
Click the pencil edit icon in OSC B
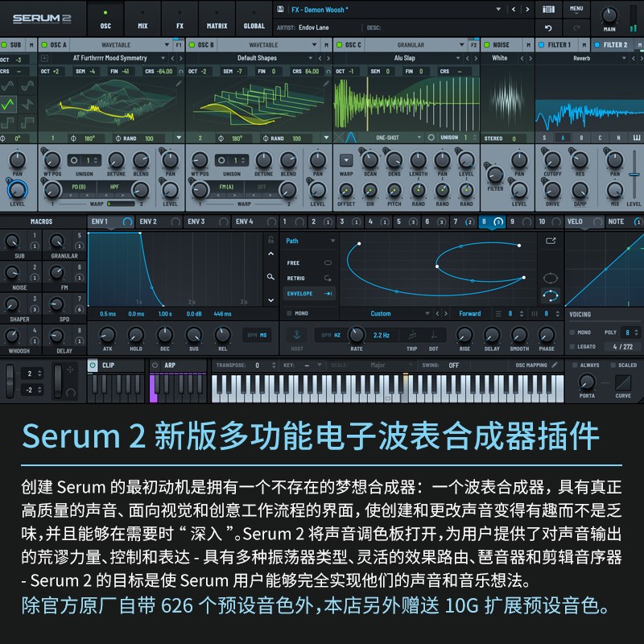click(326, 84)
